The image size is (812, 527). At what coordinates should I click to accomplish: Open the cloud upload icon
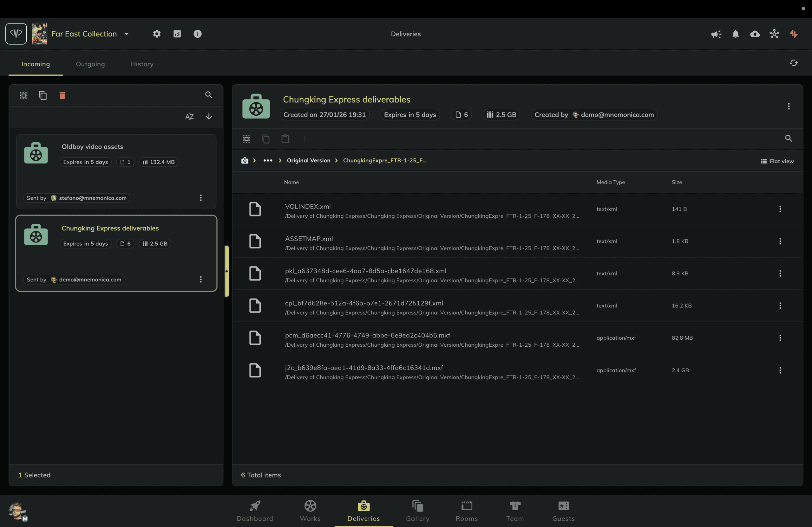[x=755, y=34]
